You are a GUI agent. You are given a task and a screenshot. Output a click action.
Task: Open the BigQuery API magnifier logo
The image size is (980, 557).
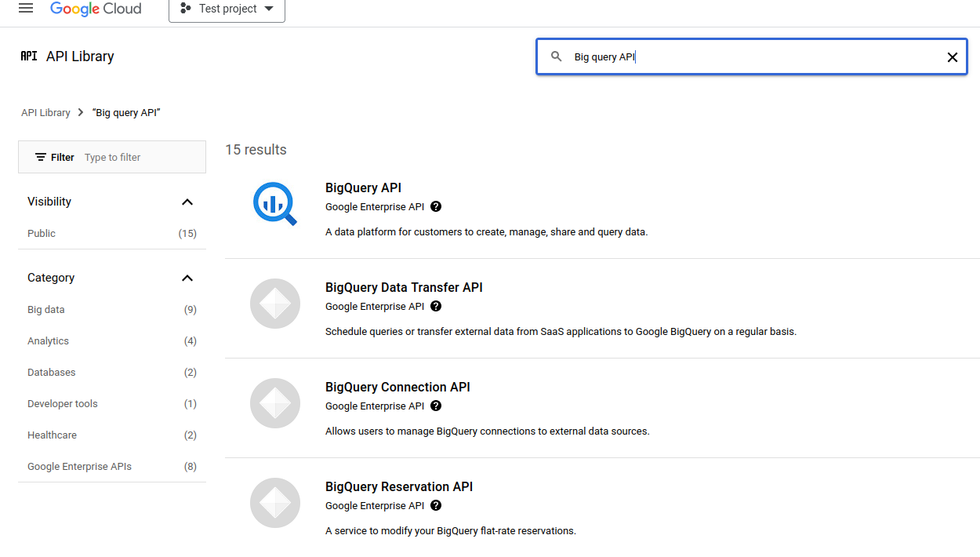tap(275, 204)
